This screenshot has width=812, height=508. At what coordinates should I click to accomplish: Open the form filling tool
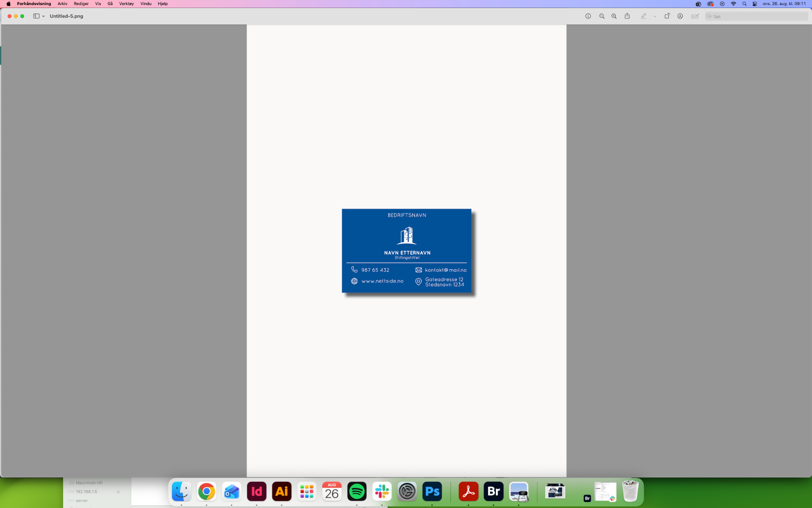click(695, 16)
